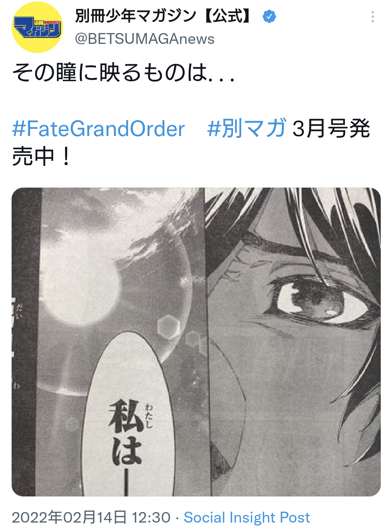Open the three-dot more options menu
Screen dimensions: 392x532
click(x=372, y=17)
